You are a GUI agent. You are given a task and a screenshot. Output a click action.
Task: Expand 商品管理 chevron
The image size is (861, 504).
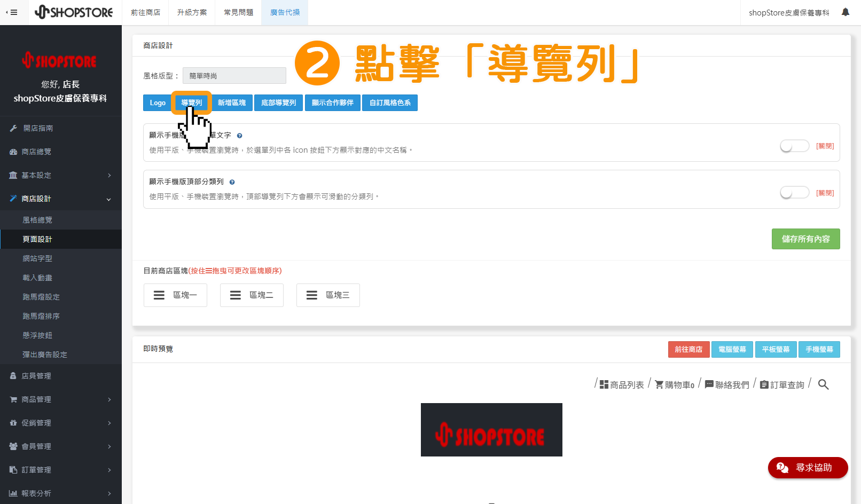click(x=109, y=399)
